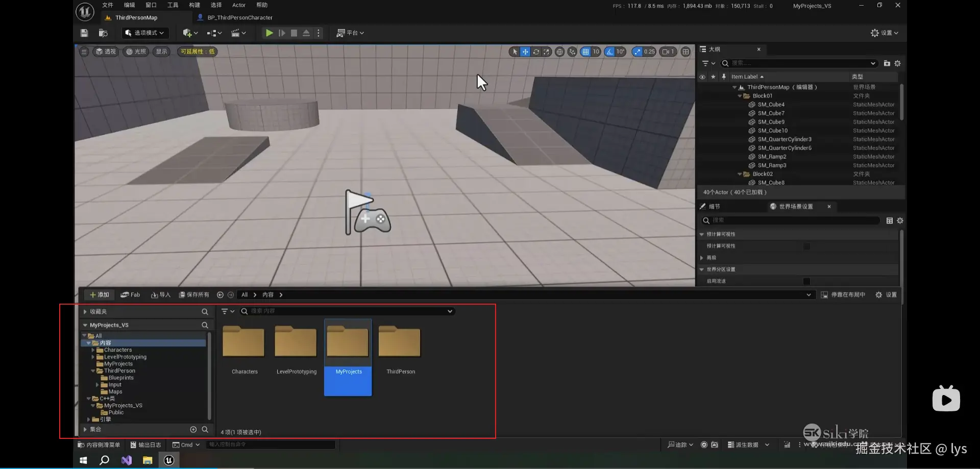Activate the Rotate gizmo tool in viewport
Image resolution: width=980 pixels, height=469 pixels.
pos(536,52)
